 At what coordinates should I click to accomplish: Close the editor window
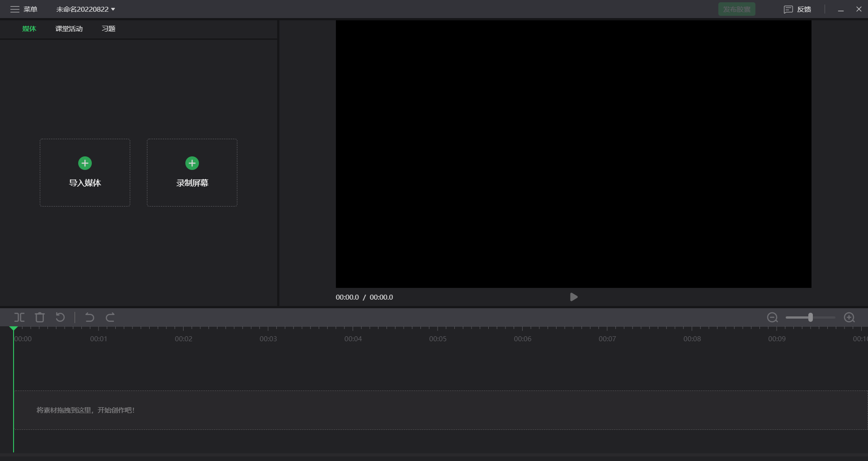tap(859, 9)
